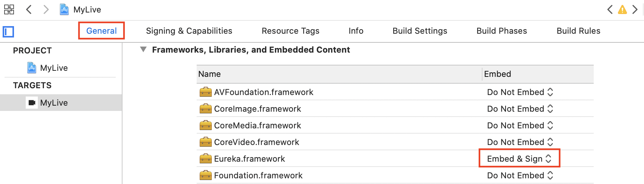Jump to the next issue arrow
Viewport: 644px width, 184px height.
[x=635, y=9]
